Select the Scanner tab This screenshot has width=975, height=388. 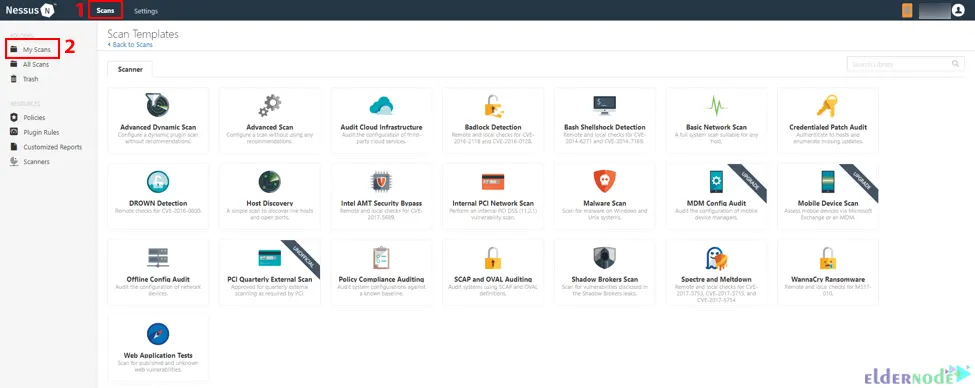point(130,70)
